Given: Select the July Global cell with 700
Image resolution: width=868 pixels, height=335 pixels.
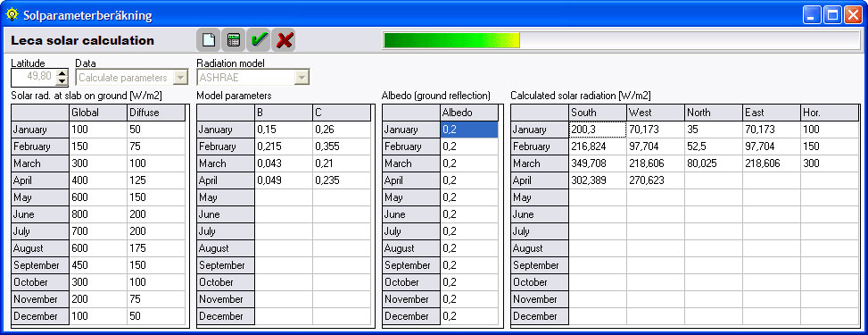Looking at the screenshot, I should 98,231.
